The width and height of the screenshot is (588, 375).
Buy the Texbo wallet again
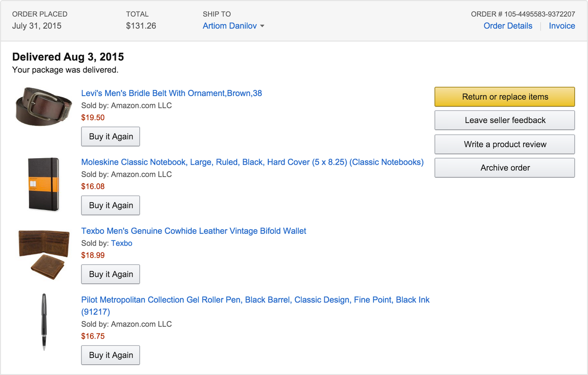click(x=111, y=274)
